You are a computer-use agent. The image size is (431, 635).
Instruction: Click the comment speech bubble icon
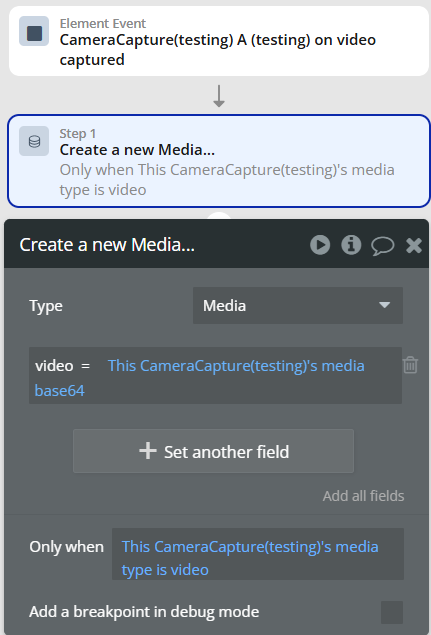coord(382,245)
